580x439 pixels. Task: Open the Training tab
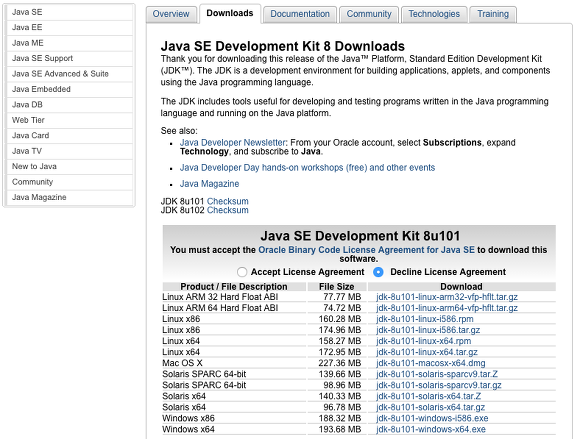tap(493, 14)
